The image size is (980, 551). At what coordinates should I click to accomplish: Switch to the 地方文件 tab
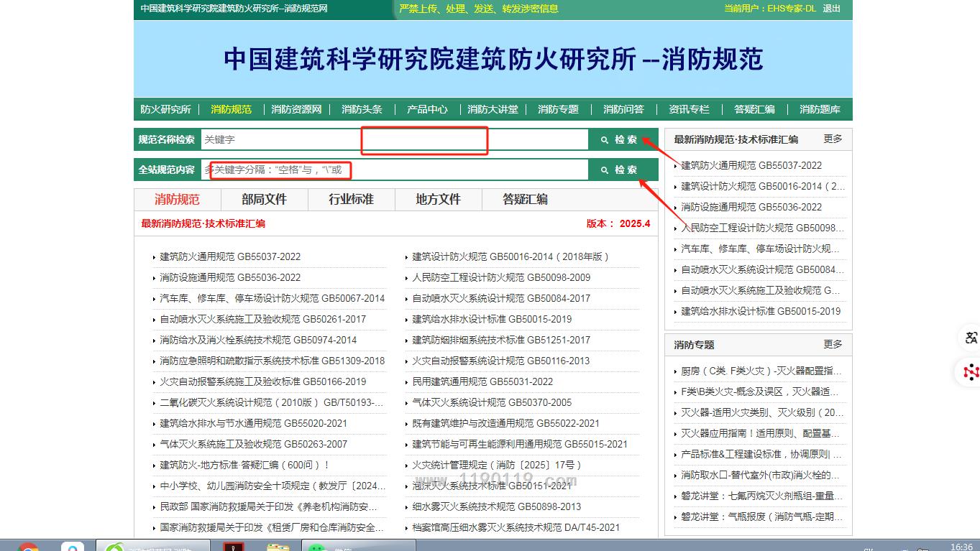click(x=438, y=199)
